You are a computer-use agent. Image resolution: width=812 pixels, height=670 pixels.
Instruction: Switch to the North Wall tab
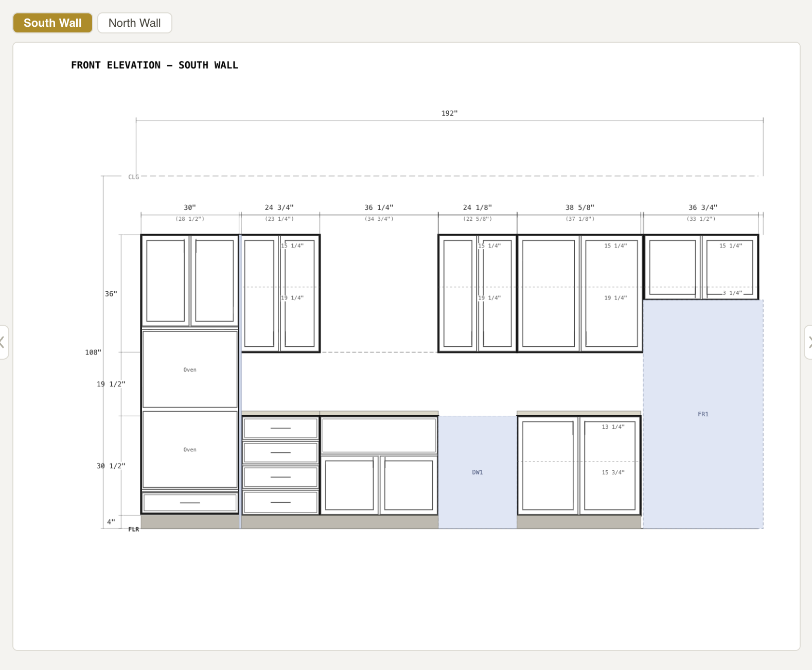[134, 23]
